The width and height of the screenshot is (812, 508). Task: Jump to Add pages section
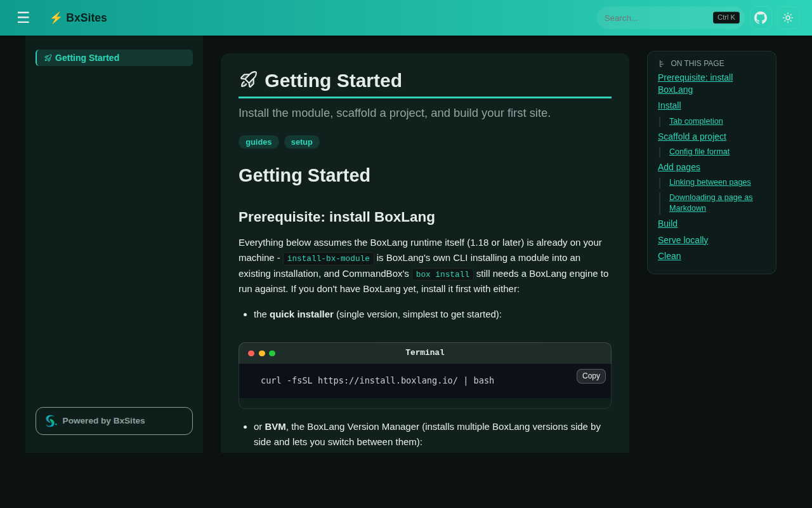coord(679,167)
